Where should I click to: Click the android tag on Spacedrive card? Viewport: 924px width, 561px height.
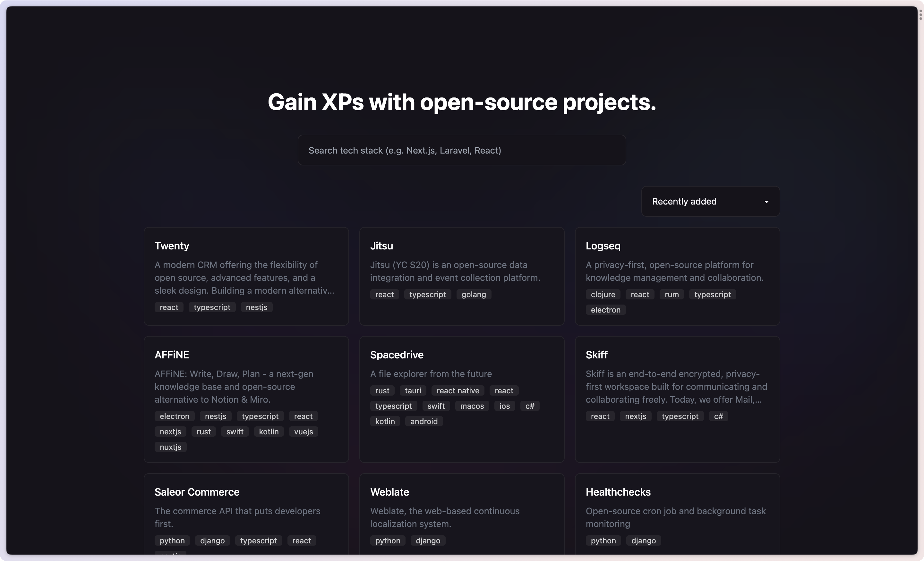[x=424, y=421]
